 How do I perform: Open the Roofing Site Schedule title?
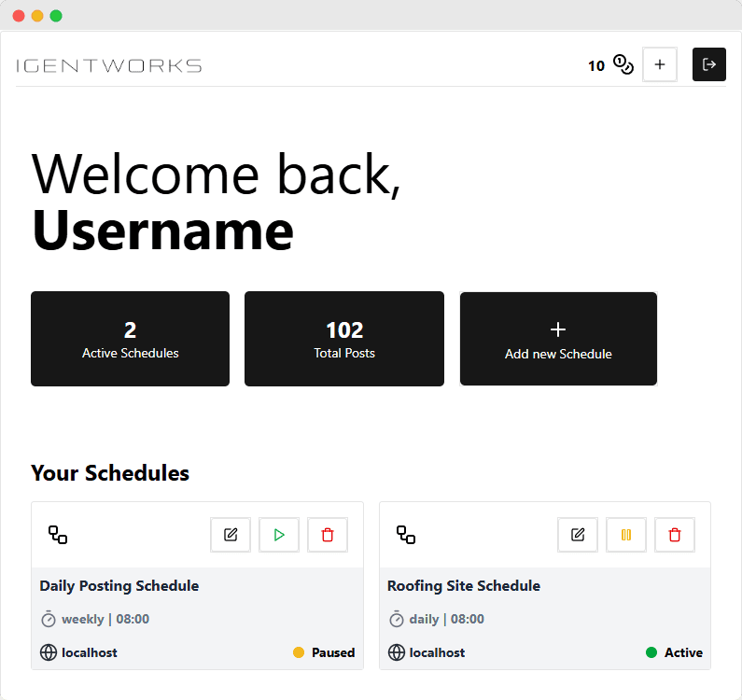coord(464,586)
